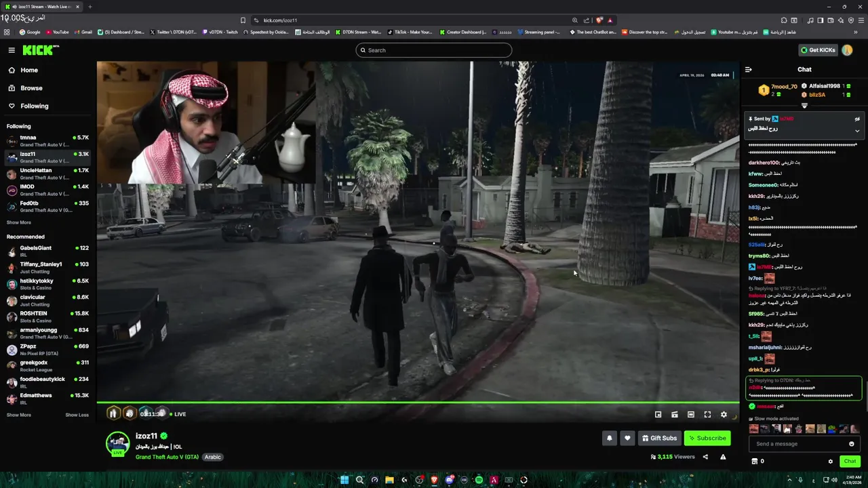The image size is (868, 488).
Task: Pause the stream with the player button
Action: click(x=113, y=413)
